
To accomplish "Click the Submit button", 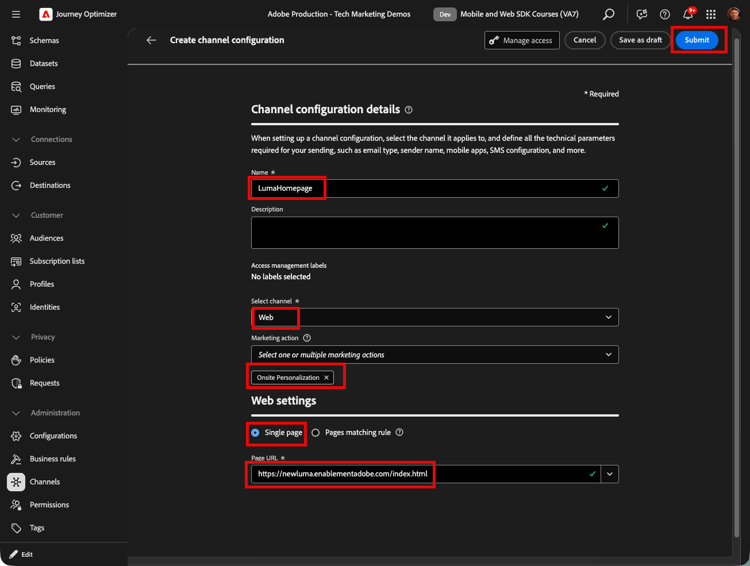I will 696,40.
